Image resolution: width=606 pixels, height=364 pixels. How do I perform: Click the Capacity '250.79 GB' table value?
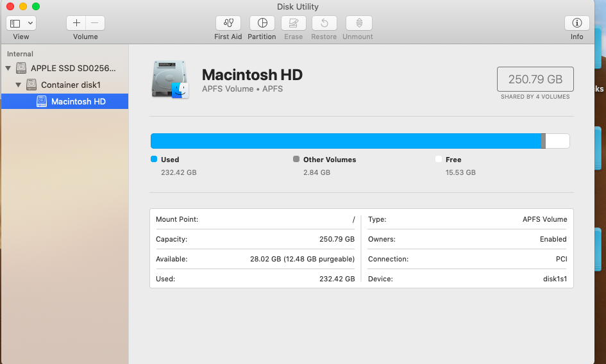tap(337, 239)
